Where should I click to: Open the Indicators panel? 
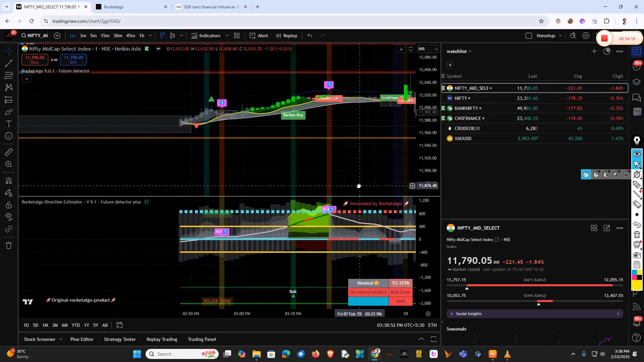pyautogui.click(x=206, y=36)
